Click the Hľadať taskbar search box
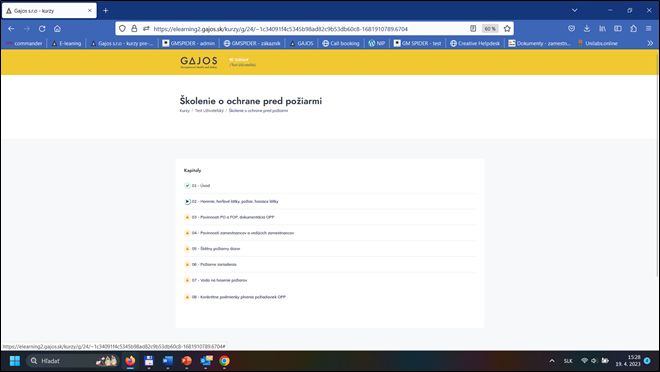This screenshot has height=372, width=660. 72,361
